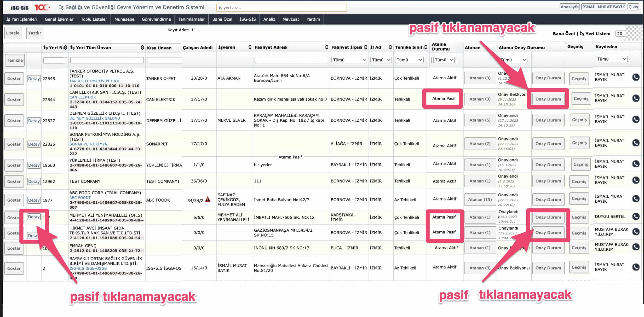Image resolution: width=644 pixels, height=317 pixels.
Task: Open Faaliyet İlçesi filter dropdown
Action: [349, 60]
